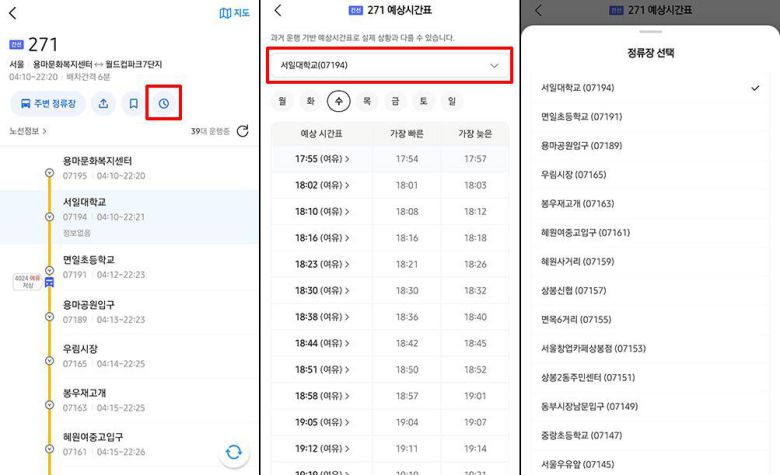Choose 서울창업카페상봉점 (07153) in stop picker
Image resolution: width=780 pixels, height=475 pixels.
pos(651,348)
